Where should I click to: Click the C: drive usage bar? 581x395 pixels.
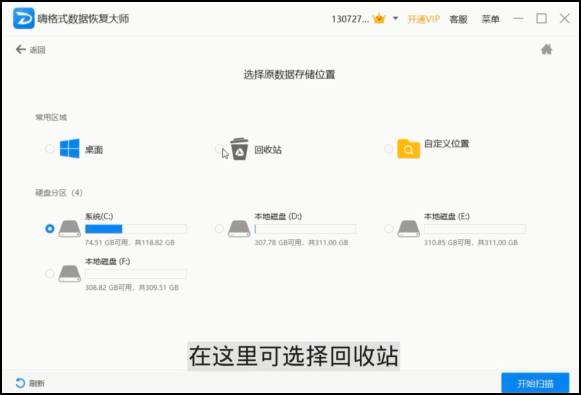136,229
